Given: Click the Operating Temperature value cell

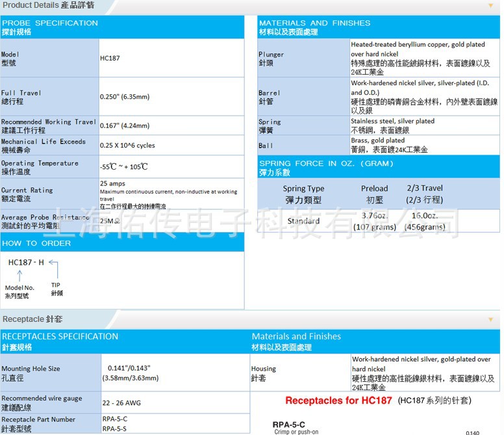Looking at the screenshot, I should pos(124,167).
